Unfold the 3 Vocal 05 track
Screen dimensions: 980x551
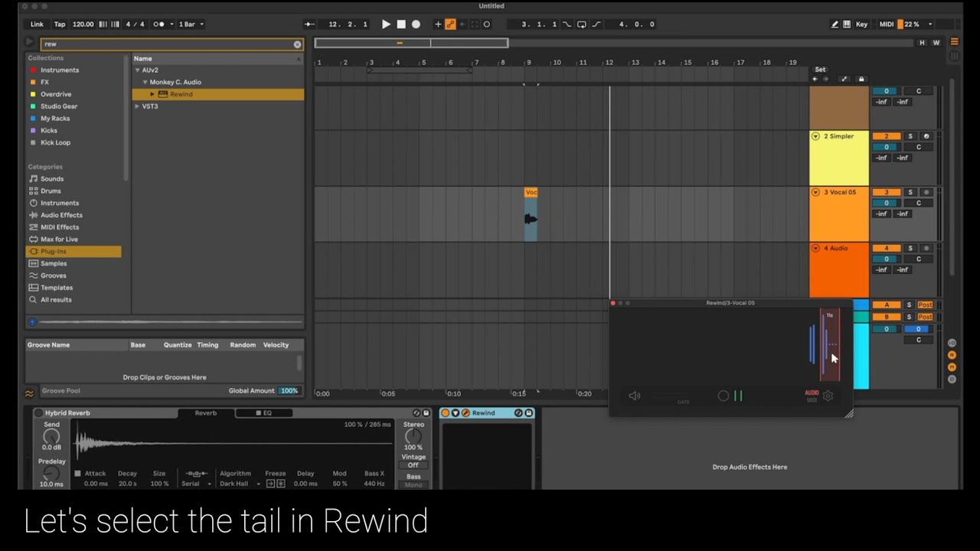[x=815, y=192]
